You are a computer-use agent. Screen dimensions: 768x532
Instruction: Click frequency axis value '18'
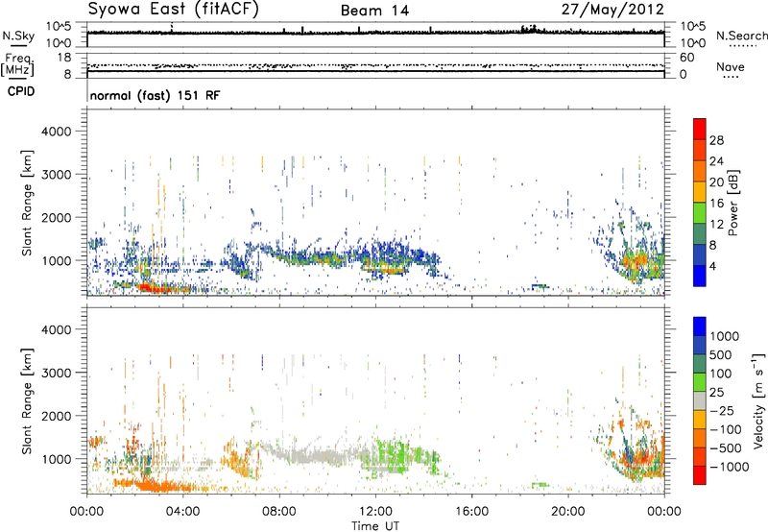[x=64, y=58]
